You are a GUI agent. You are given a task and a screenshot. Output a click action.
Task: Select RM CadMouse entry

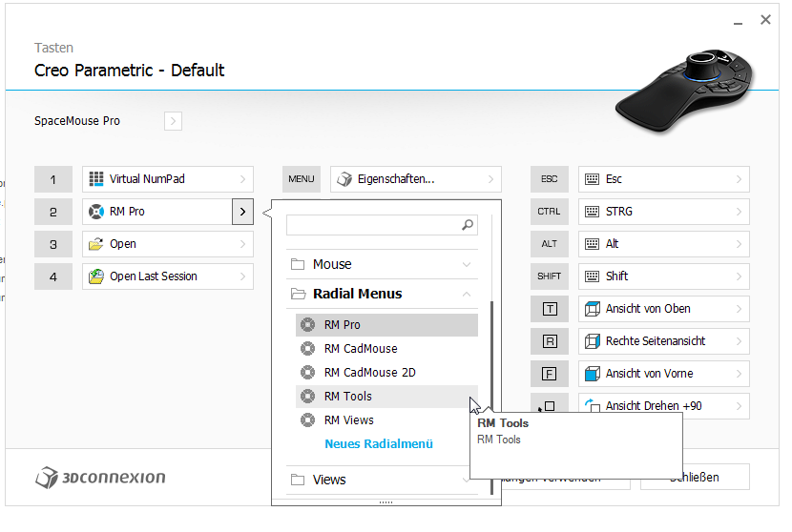click(386, 349)
